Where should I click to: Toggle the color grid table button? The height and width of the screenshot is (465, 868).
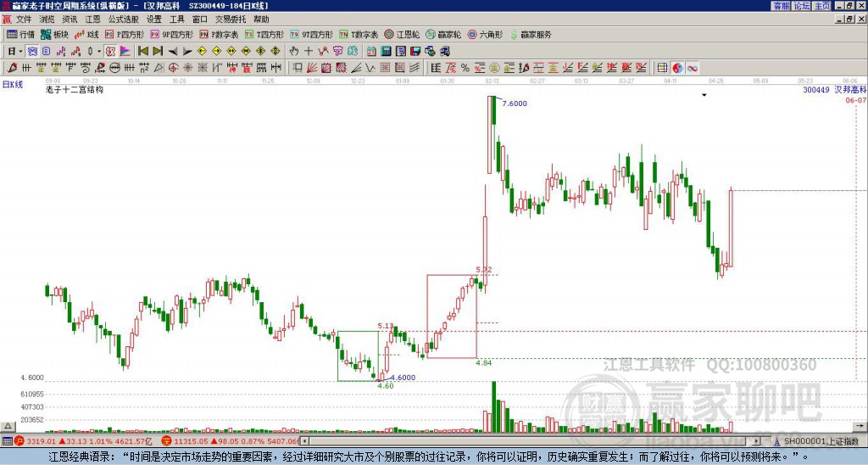[662, 68]
